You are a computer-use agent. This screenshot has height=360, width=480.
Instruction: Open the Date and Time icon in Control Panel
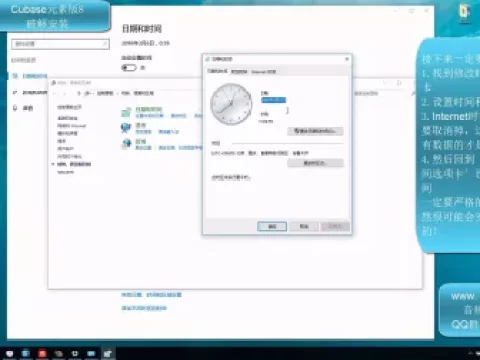coord(126,112)
